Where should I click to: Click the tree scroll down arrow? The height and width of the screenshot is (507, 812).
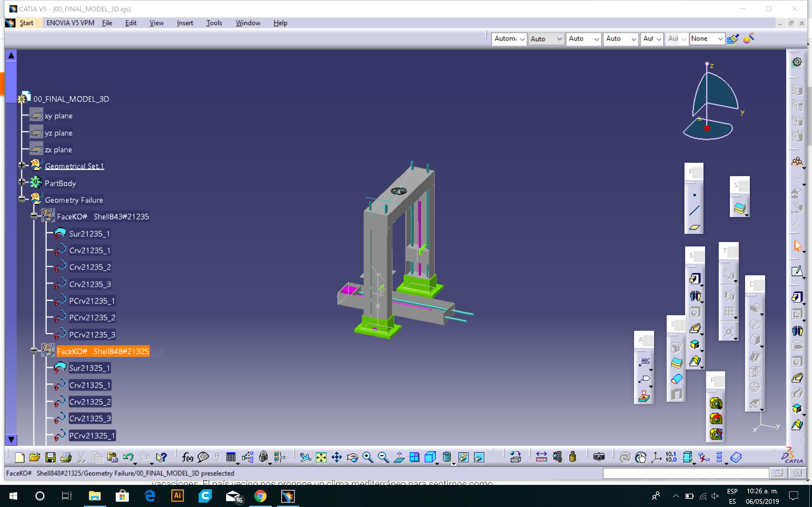click(11, 439)
